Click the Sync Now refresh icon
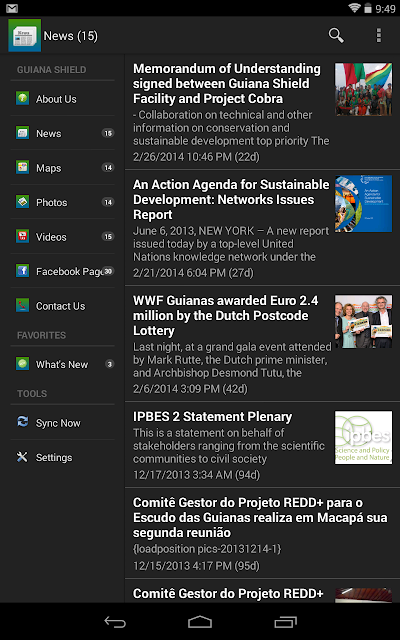This screenshot has width=400, height=640. [22, 422]
